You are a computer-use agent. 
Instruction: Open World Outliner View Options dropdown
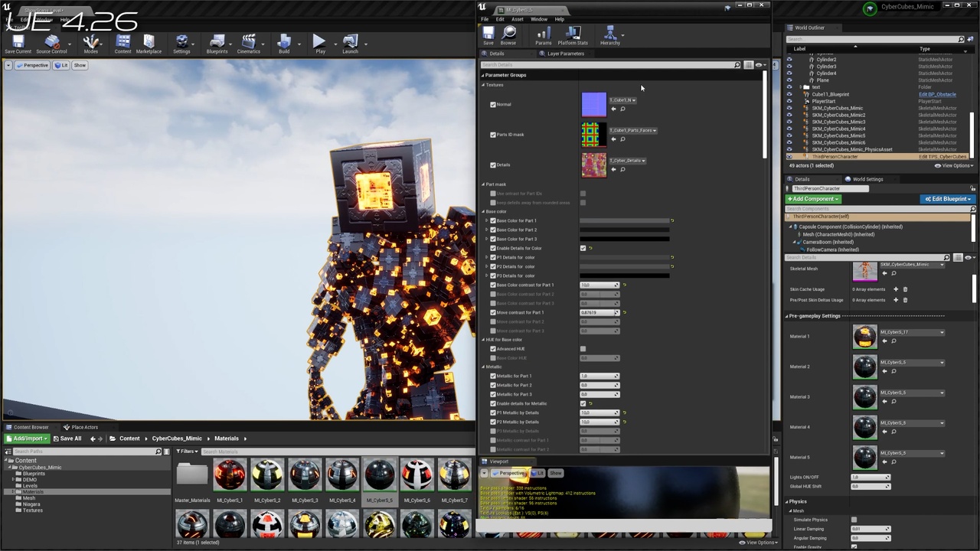pyautogui.click(x=954, y=165)
